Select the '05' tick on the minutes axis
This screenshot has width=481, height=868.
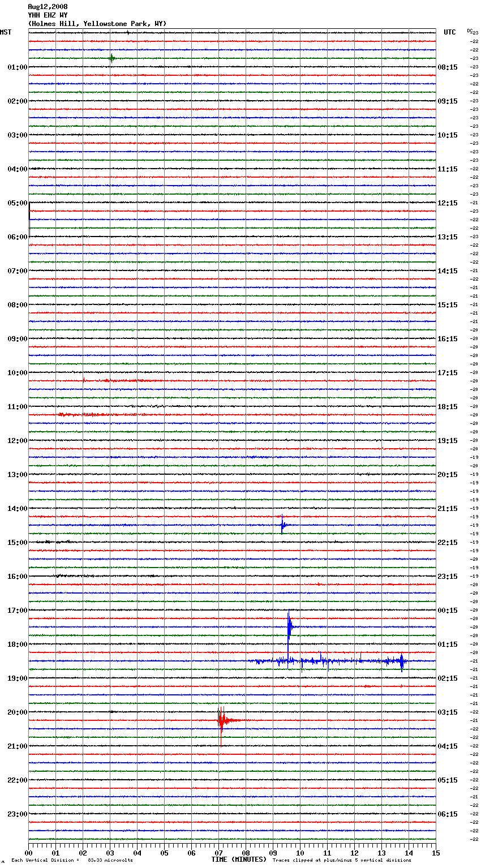165,853
